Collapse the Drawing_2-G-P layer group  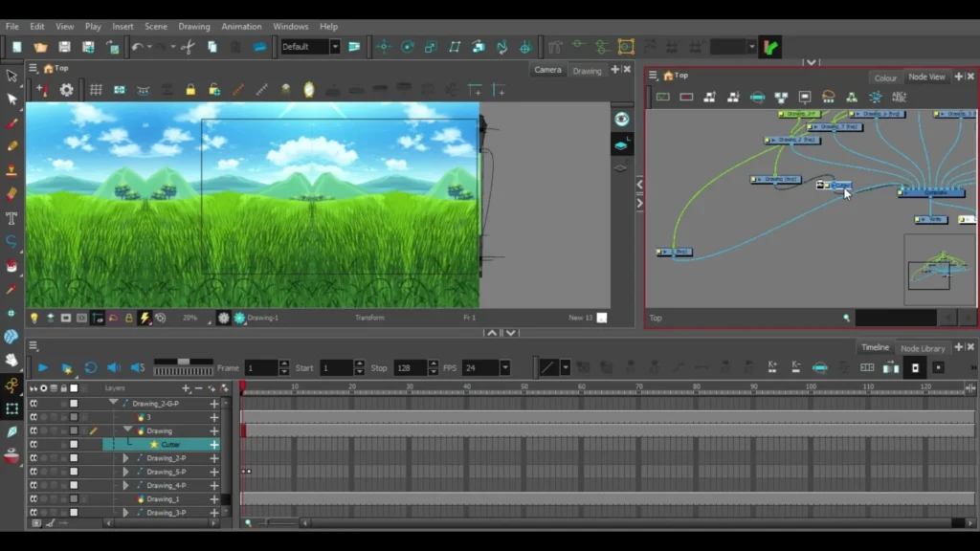(x=113, y=403)
